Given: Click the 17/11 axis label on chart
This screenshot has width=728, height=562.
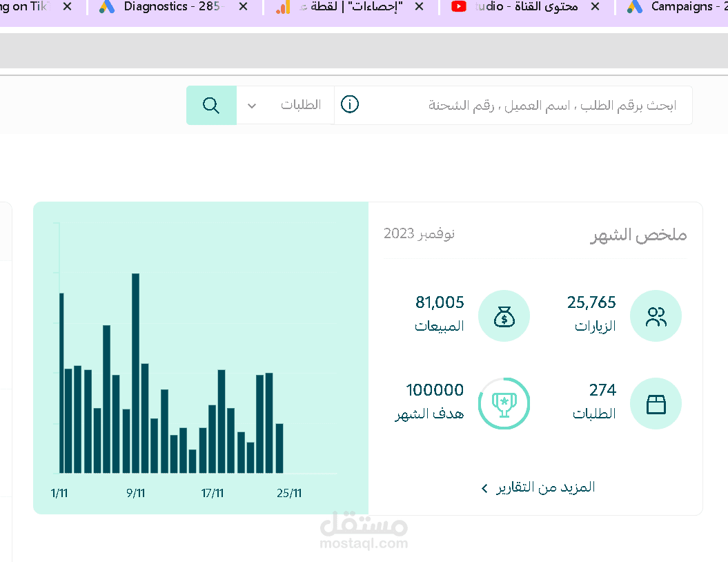Looking at the screenshot, I should click(212, 493).
